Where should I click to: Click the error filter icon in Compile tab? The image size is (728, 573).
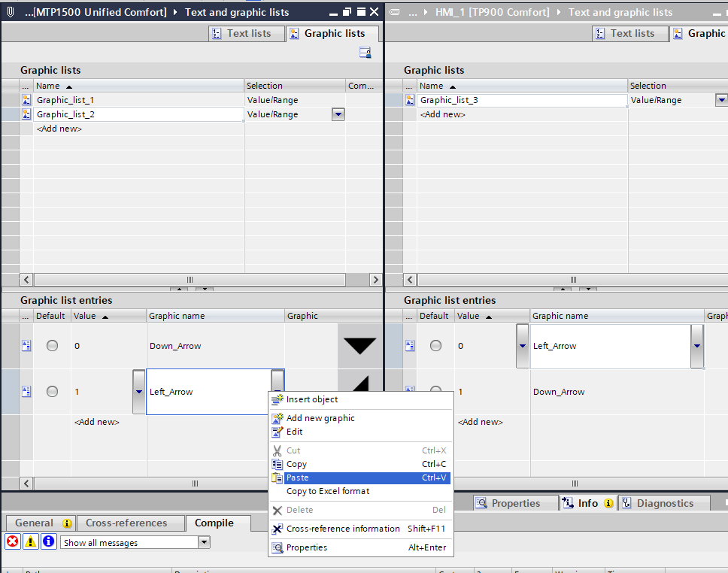(13, 541)
